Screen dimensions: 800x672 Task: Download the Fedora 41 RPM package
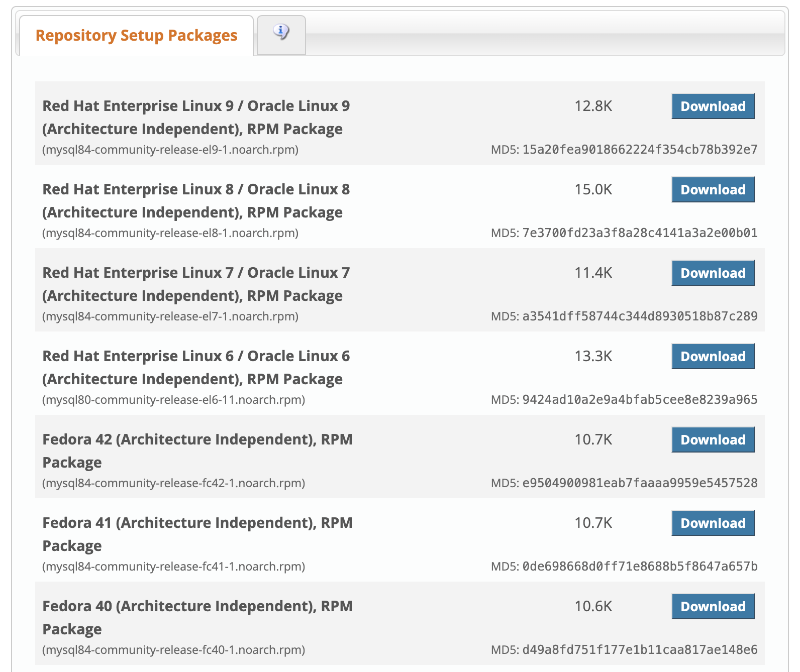point(713,523)
